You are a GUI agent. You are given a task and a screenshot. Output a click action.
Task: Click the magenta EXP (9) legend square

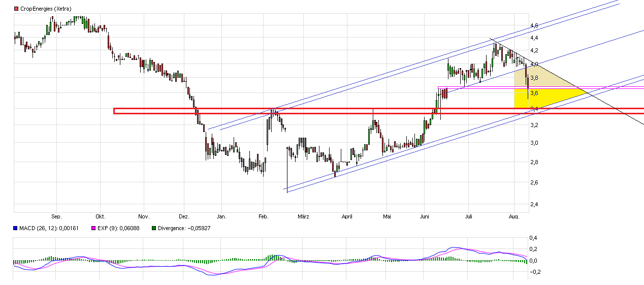(93, 228)
